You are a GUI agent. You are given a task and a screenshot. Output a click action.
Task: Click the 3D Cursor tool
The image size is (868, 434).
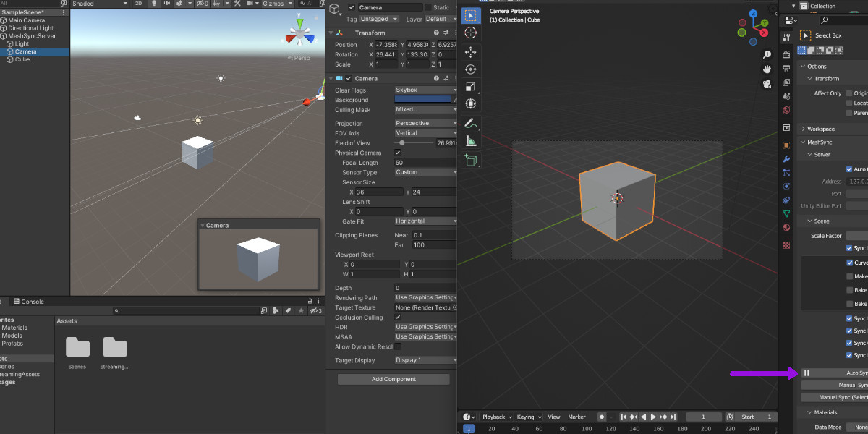click(470, 33)
